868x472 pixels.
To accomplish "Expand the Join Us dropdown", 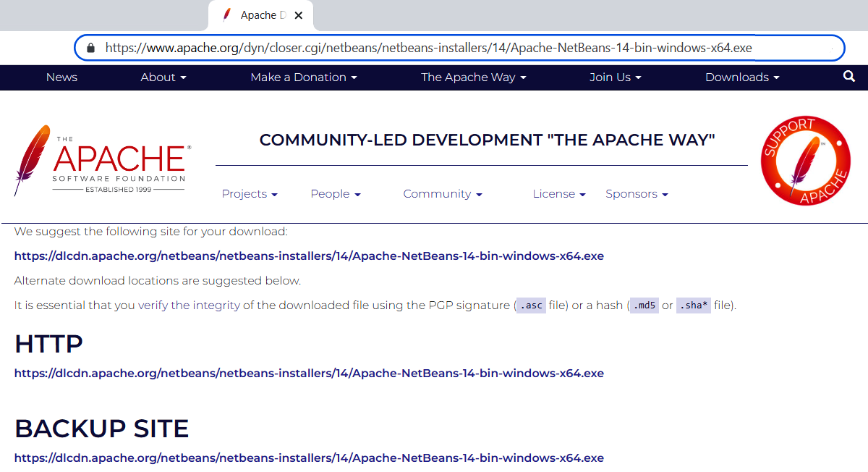I will (x=616, y=77).
